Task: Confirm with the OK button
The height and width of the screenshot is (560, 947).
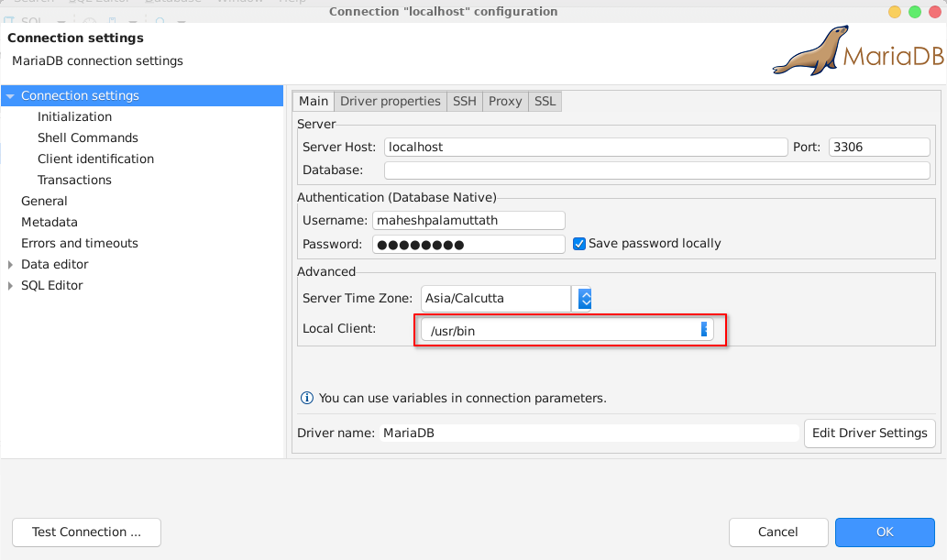Action: tap(885, 533)
